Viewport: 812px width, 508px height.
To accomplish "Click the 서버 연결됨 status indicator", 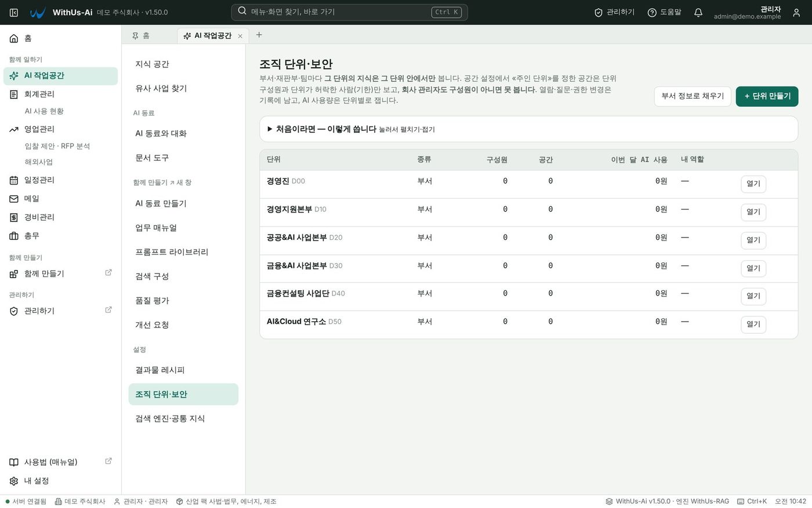I will tap(26, 502).
